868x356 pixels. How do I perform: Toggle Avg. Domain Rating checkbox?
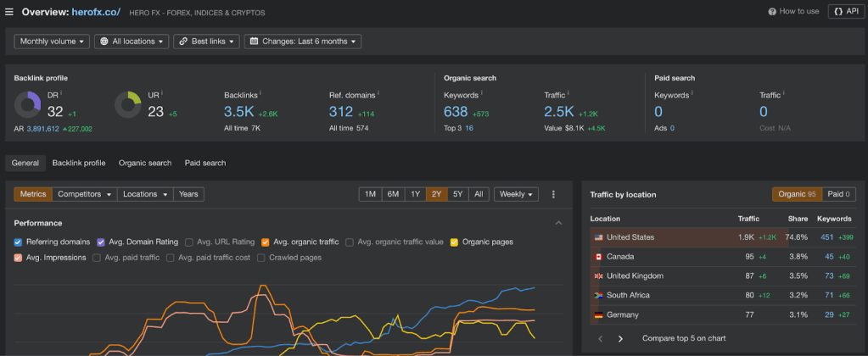[x=101, y=242]
